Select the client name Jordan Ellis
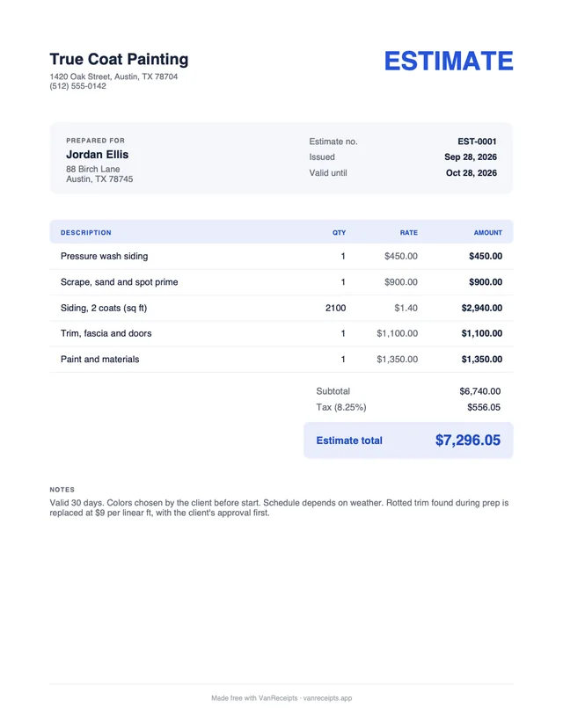 [97, 155]
